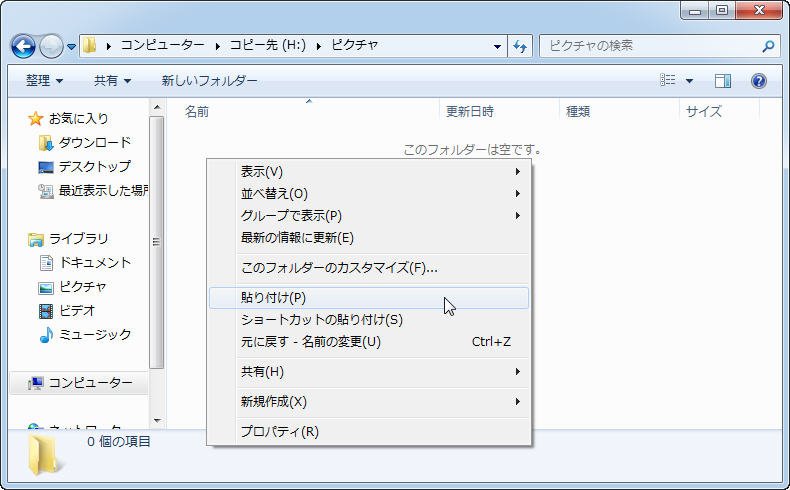Choose 貼り付け(P) in context menu
Screen dimensions: 790x490
point(369,298)
